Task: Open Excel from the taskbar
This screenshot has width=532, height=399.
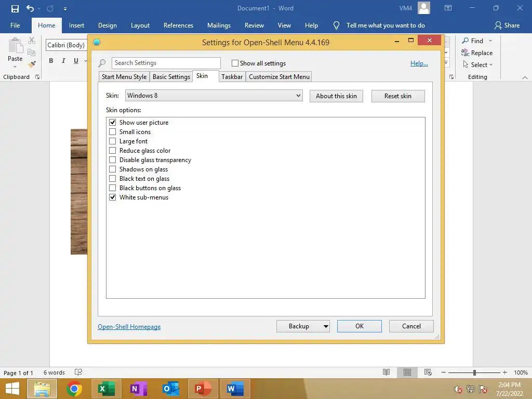Action: (106, 389)
